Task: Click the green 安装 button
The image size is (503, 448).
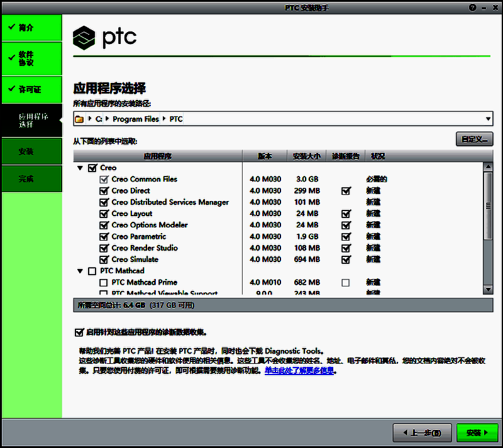Action: click(477, 432)
